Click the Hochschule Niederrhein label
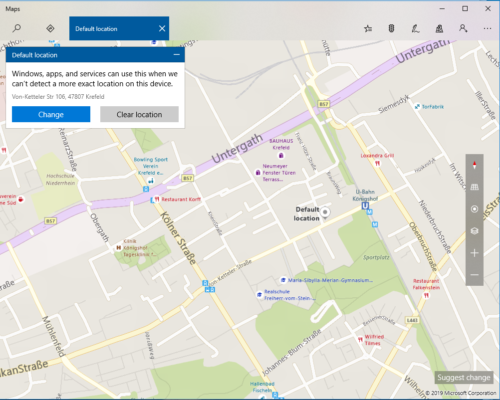Viewport: 500px width, 400px height. [x=60, y=179]
